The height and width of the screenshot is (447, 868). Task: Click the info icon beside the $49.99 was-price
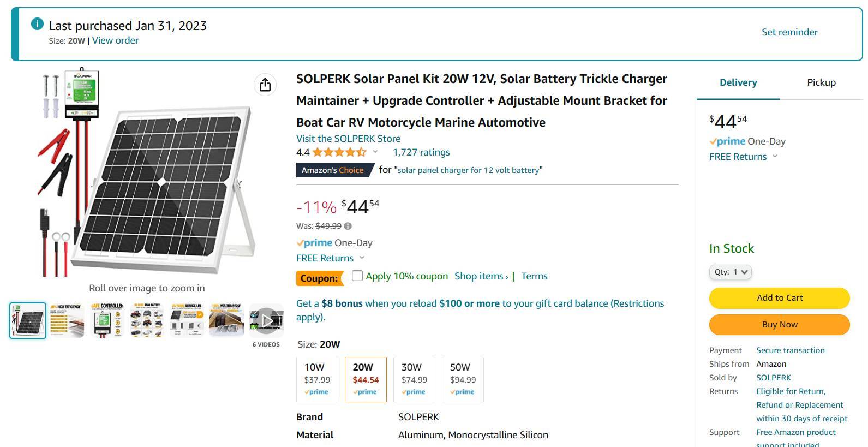[x=348, y=225]
